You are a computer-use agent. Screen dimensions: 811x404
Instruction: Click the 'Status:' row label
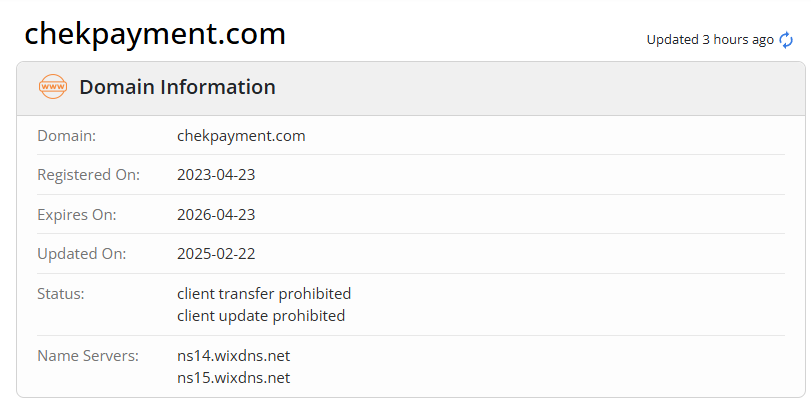click(60, 293)
